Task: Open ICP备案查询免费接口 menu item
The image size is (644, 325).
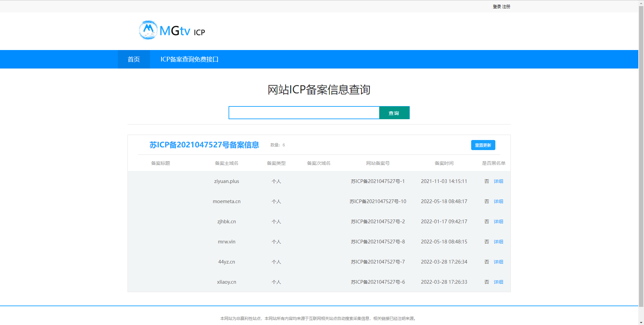Action: click(189, 59)
